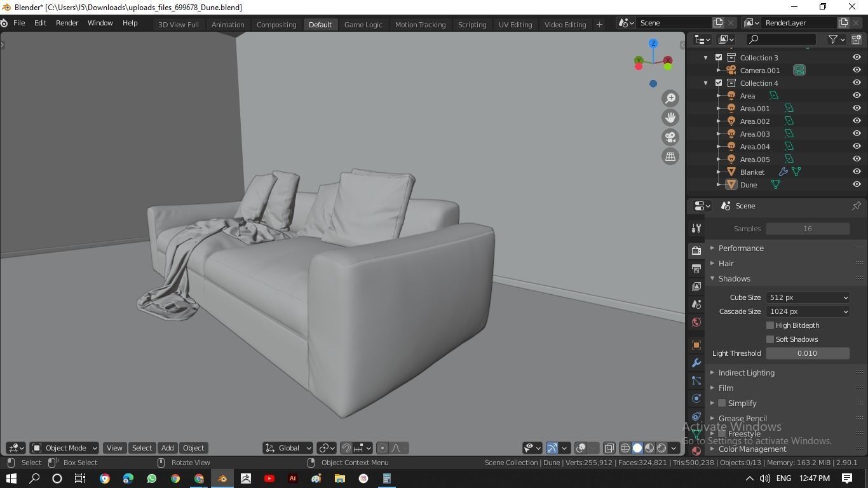Switch perspective/orthographic with grid gizmo
The height and width of the screenshot is (488, 868).
[x=670, y=156]
